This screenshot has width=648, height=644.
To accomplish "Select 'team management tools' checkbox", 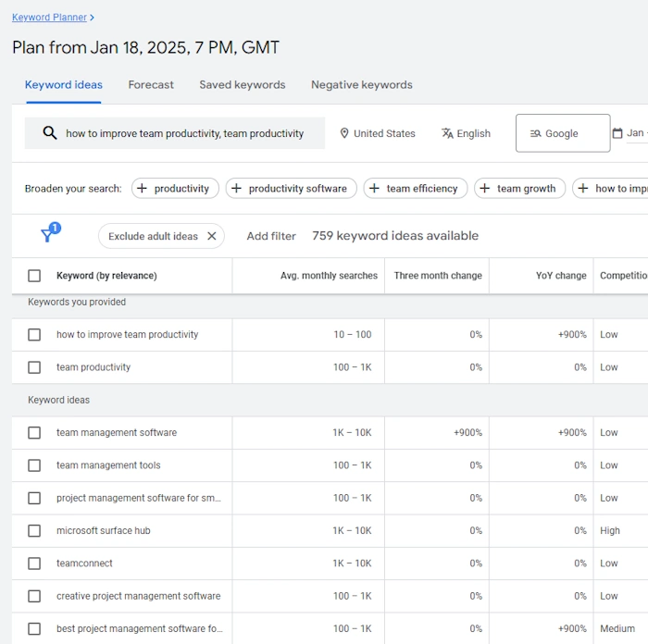I will 34,465.
